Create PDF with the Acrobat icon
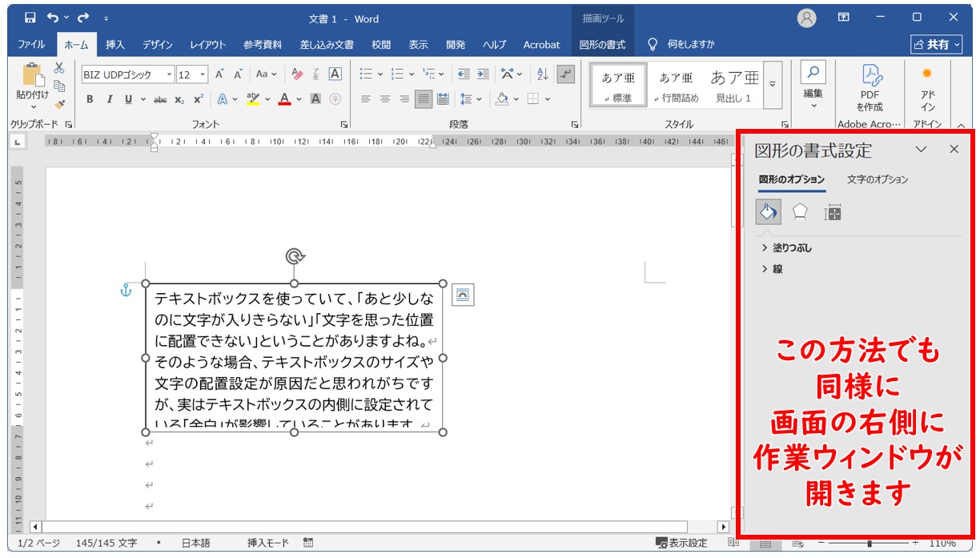This screenshot has height=558, width=980. point(870,86)
